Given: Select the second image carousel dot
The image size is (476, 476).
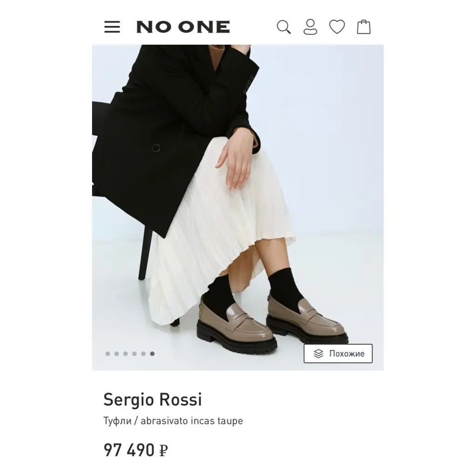Looking at the screenshot, I should tap(117, 354).
